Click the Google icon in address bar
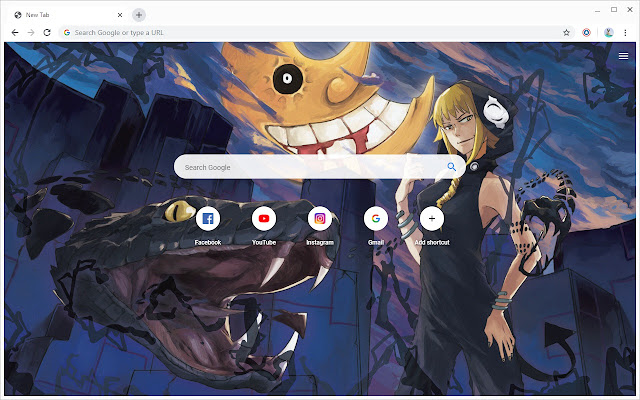 click(x=67, y=33)
